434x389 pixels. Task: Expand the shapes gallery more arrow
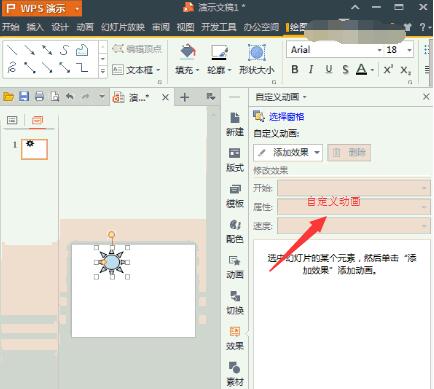103,71
